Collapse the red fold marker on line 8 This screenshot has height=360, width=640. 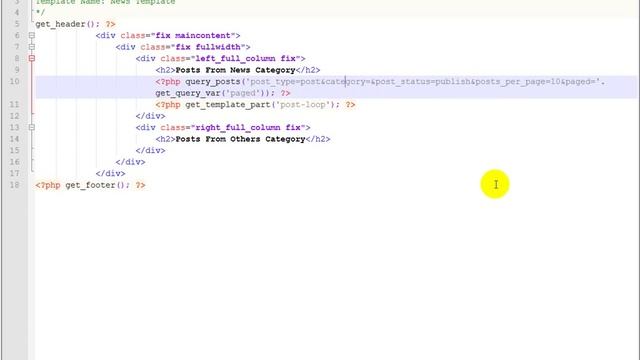[32, 58]
